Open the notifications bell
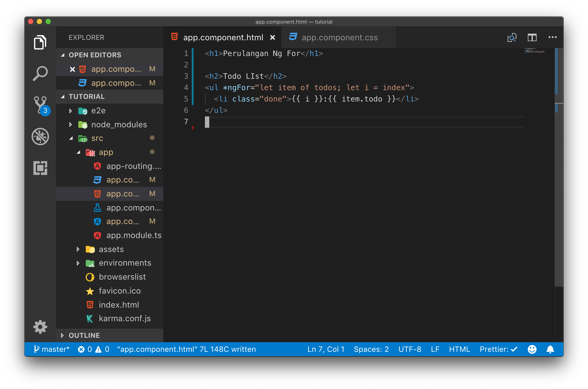The width and height of the screenshot is (588, 389). coord(550,349)
